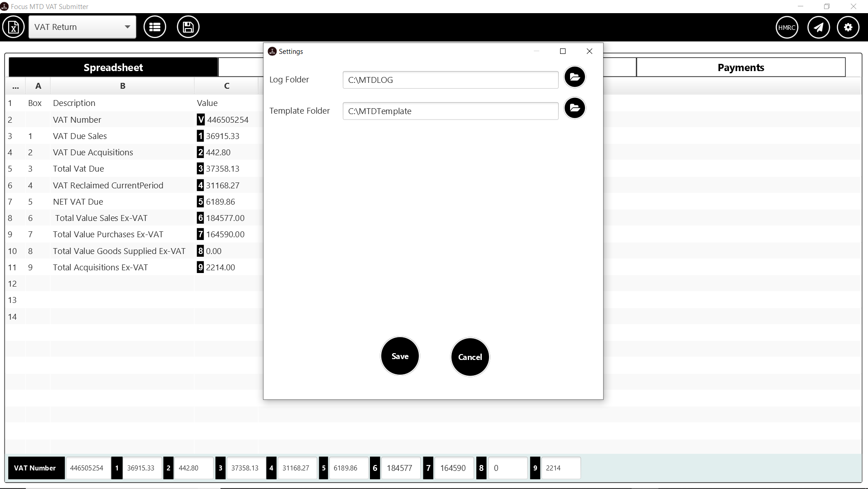The height and width of the screenshot is (489, 868).
Task: Click the VAT Number label in bottom bar
Action: coord(35,468)
